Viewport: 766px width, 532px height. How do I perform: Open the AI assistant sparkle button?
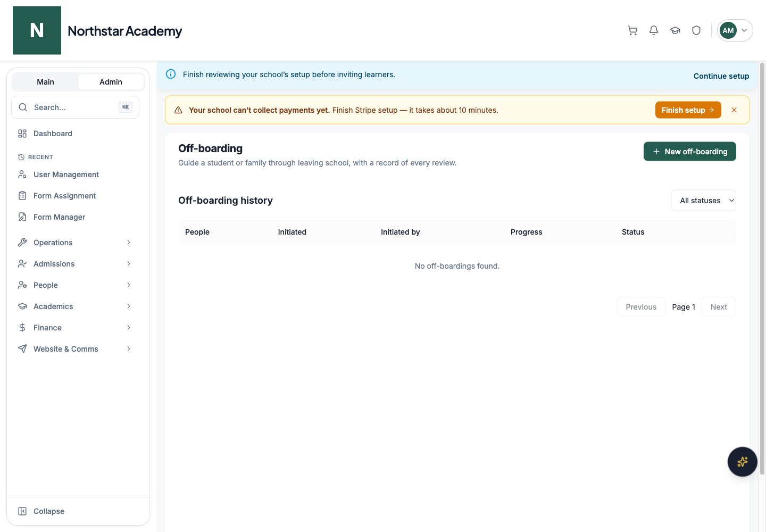point(742,462)
